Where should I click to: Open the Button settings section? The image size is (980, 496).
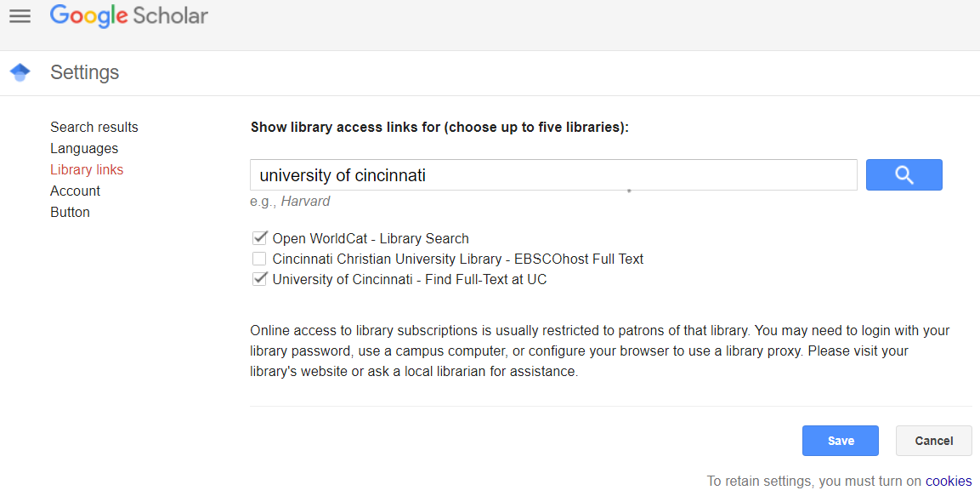coord(70,212)
